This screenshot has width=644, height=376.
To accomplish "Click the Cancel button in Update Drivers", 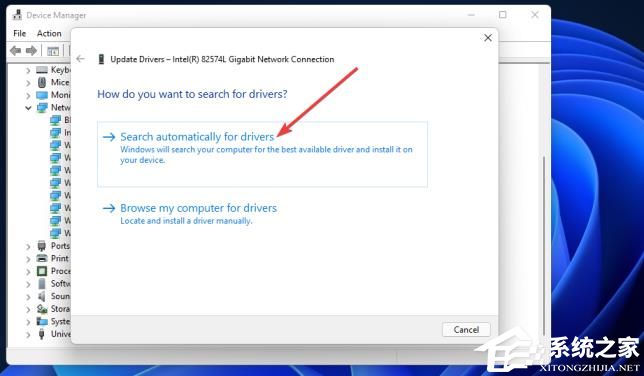I will 466,330.
